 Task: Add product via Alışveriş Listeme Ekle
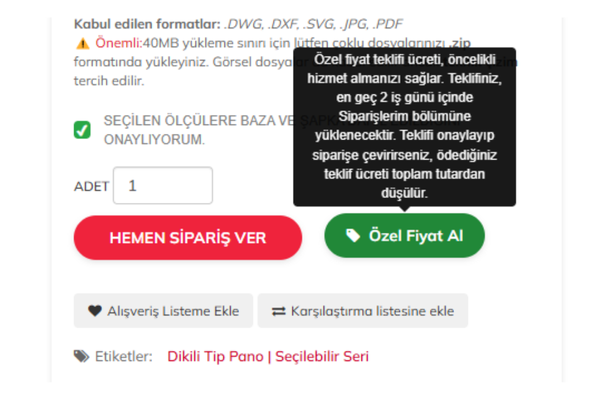(x=163, y=311)
